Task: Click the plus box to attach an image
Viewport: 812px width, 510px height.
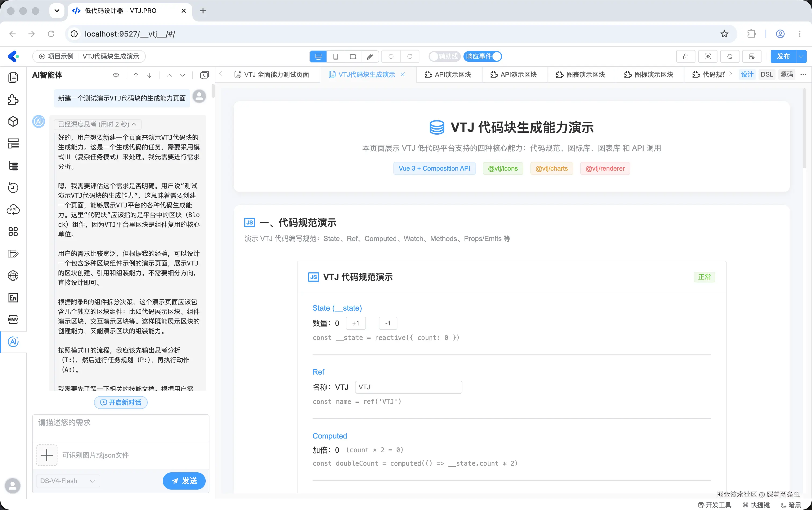Action: click(46, 455)
